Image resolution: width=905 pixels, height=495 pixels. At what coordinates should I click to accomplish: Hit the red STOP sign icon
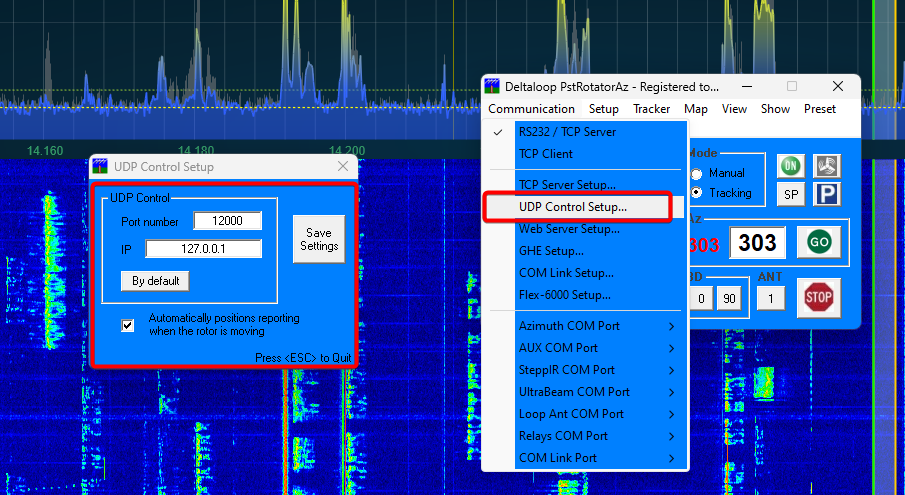pos(819,297)
